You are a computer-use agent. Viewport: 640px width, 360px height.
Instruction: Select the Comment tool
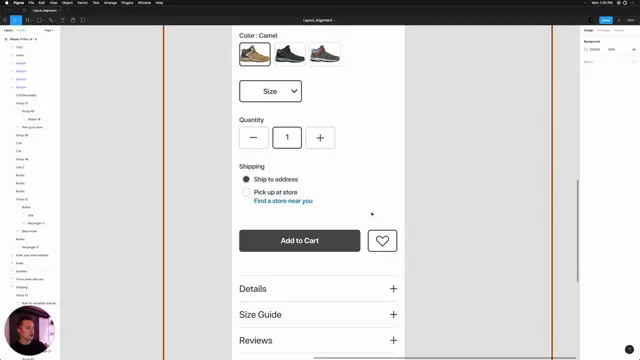tap(83, 20)
